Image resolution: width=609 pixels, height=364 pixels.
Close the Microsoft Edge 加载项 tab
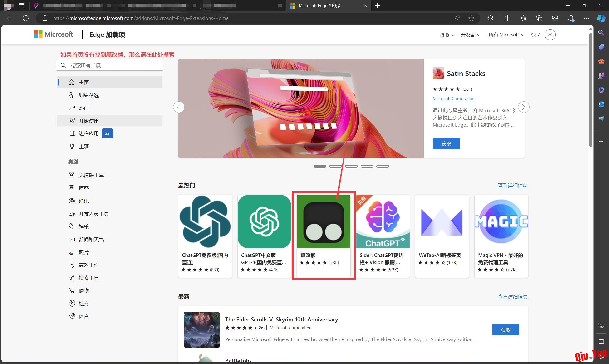pyautogui.click(x=365, y=6)
